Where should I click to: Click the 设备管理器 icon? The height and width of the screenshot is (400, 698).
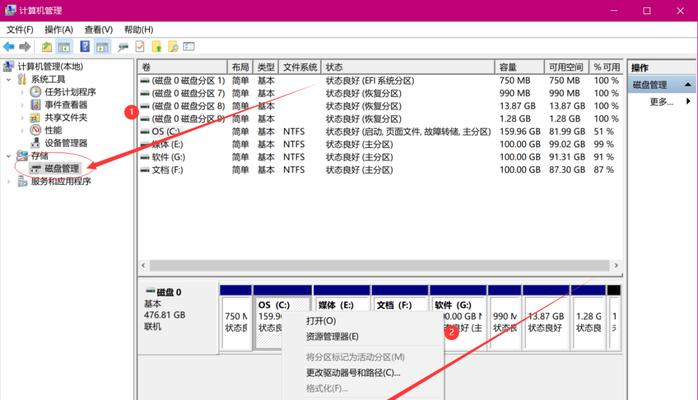pos(36,143)
